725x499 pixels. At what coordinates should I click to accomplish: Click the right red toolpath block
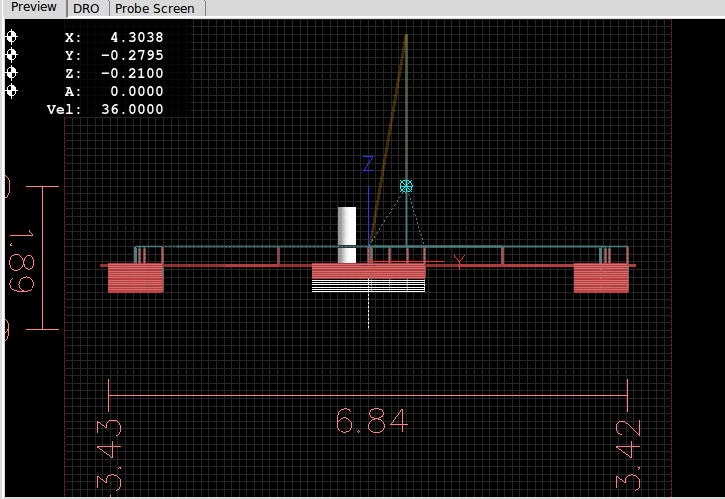(600, 279)
